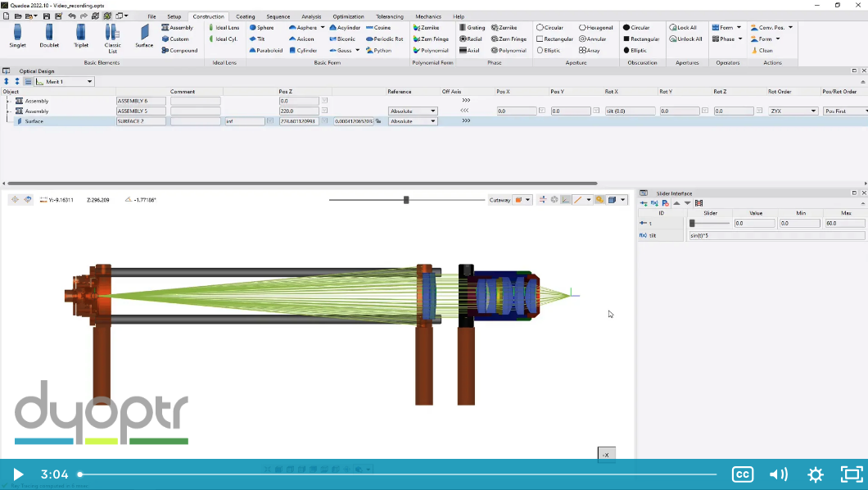Viewport: 868px width, 490px height.
Task: Mute the video audio
Action: (778, 474)
